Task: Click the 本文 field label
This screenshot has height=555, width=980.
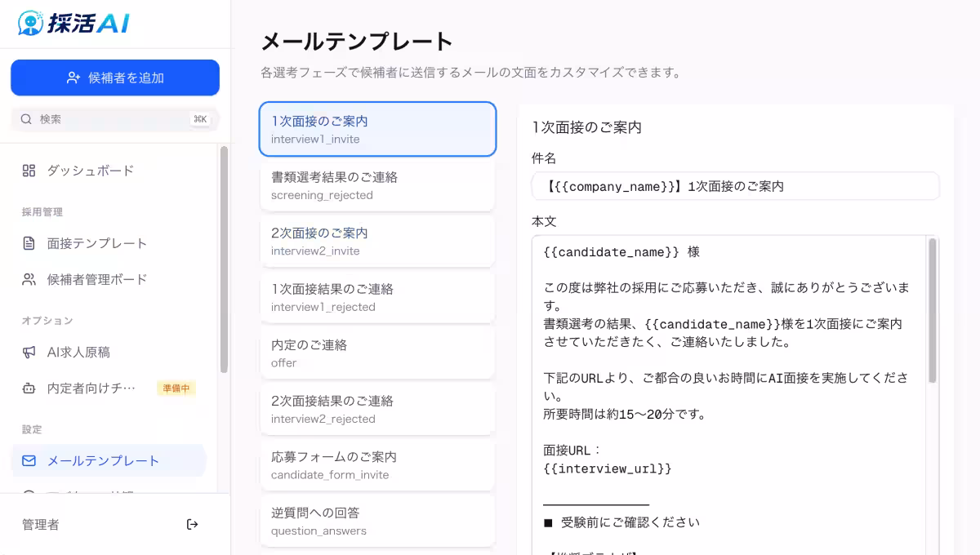Action: [544, 222]
